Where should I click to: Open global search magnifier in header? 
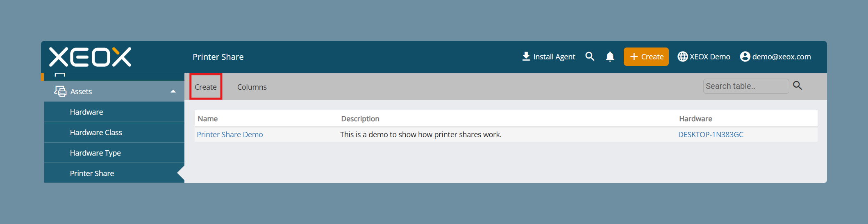click(590, 57)
